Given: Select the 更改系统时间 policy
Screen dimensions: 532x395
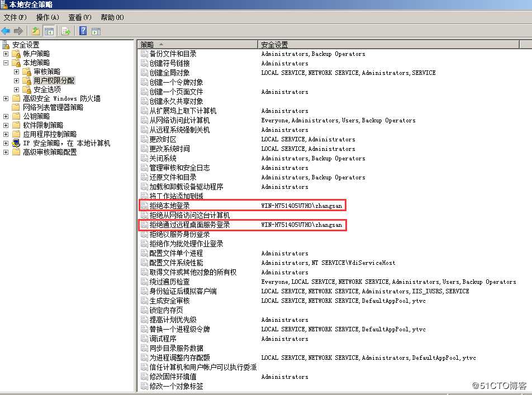Looking at the screenshot, I should pyautogui.click(x=169, y=149).
